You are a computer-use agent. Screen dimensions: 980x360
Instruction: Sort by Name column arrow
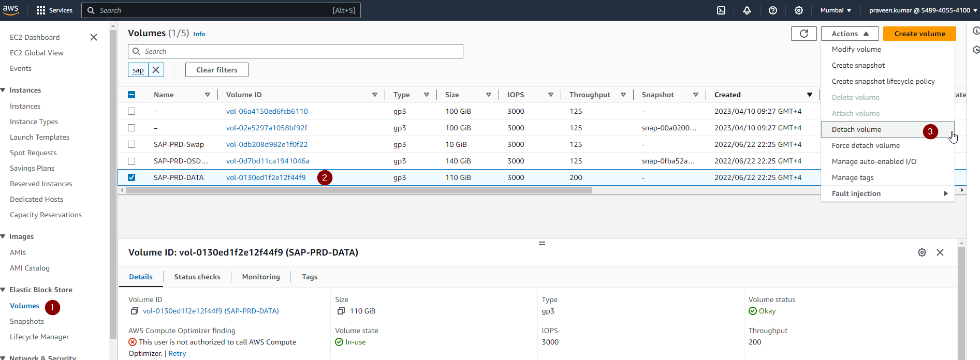[208, 95]
